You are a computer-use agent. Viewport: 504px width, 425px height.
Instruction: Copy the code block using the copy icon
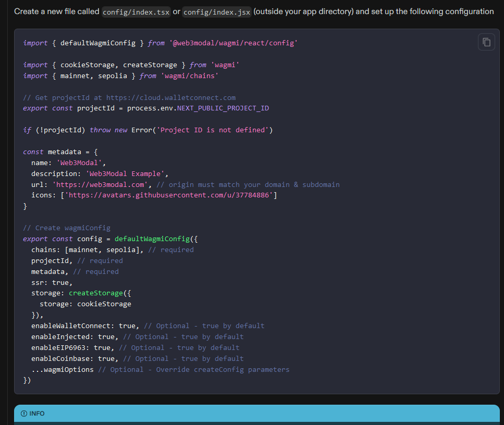tap(486, 42)
